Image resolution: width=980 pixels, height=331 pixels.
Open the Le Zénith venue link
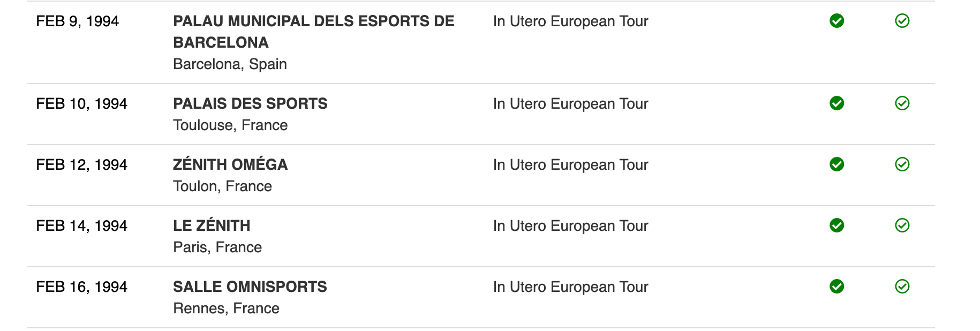click(x=212, y=225)
